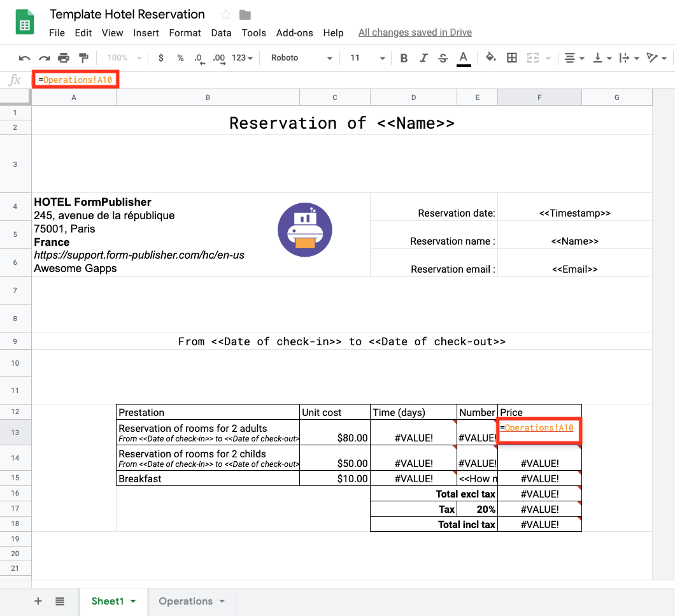Open the all sheets list icon

60,601
